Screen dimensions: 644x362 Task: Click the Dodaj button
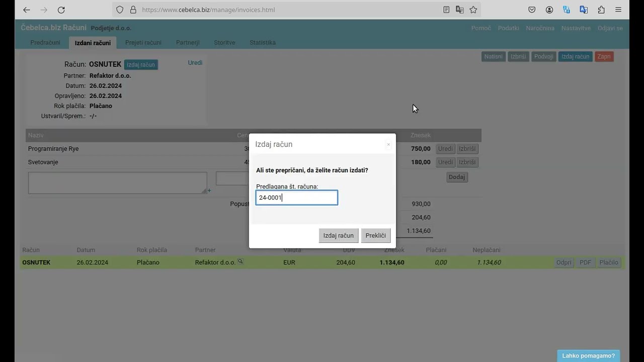[457, 177]
